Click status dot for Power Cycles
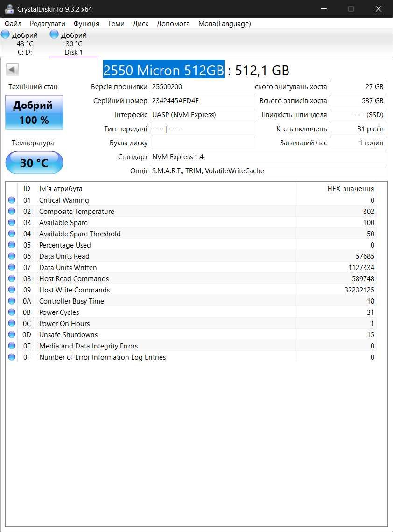This screenshot has width=393, height=532. click(x=12, y=312)
